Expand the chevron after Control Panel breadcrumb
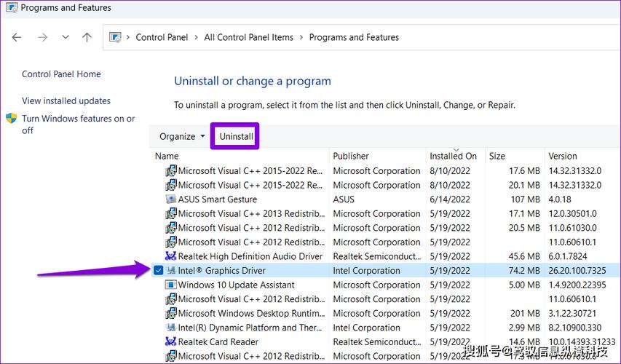The width and height of the screenshot is (621, 364). coord(196,37)
